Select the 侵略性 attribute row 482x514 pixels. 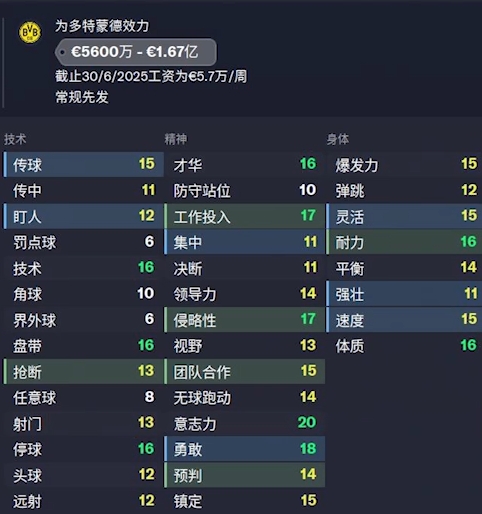(244, 320)
